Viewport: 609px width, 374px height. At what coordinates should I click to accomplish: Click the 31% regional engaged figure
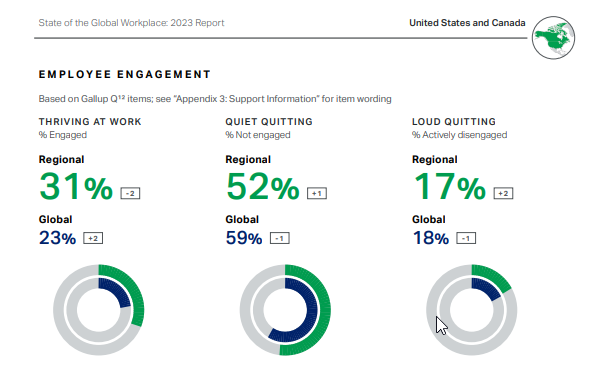point(76,187)
